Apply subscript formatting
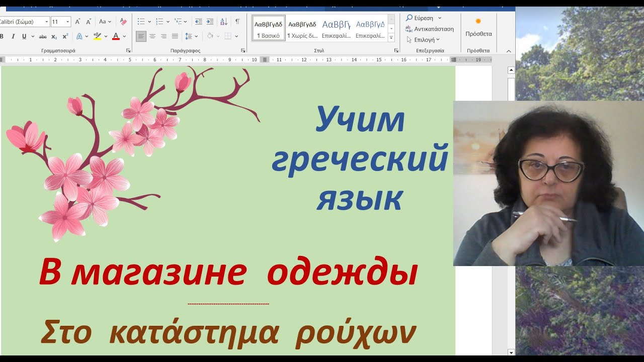Image resolution: width=644 pixels, height=362 pixels. pos(54,36)
